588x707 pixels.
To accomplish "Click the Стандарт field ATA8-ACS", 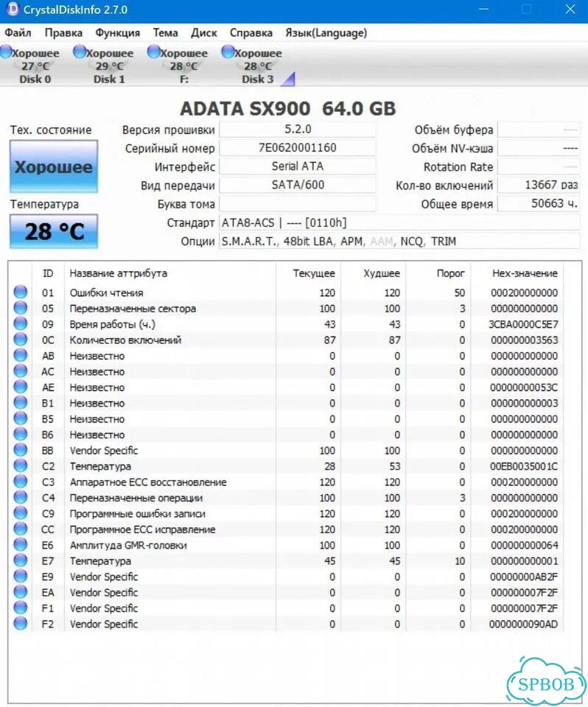I will [399, 222].
